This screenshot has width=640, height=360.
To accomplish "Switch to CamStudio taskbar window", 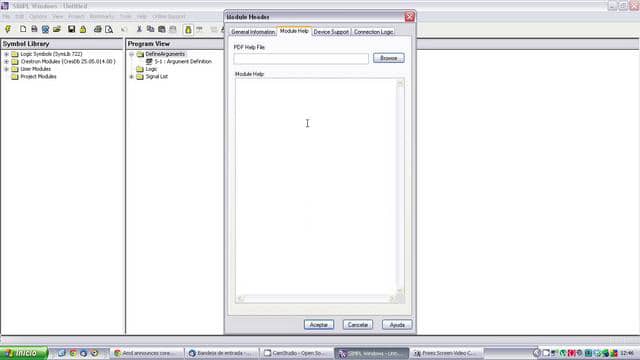I will pos(296,353).
